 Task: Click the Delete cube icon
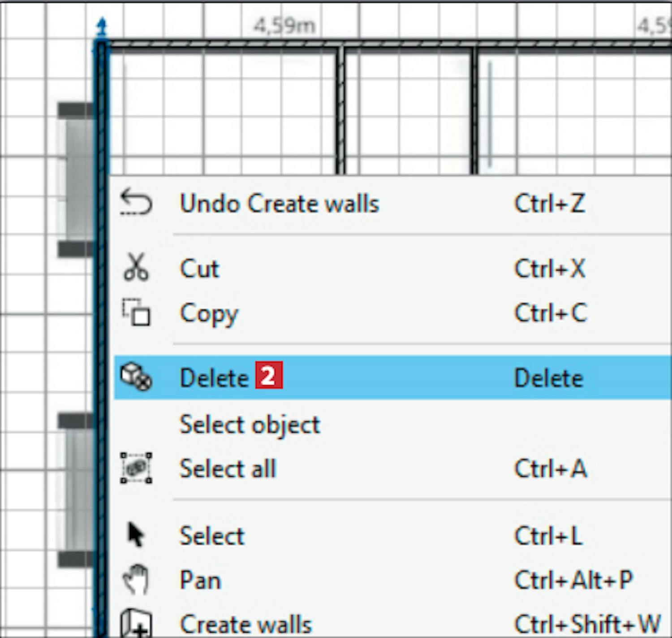coord(136,377)
